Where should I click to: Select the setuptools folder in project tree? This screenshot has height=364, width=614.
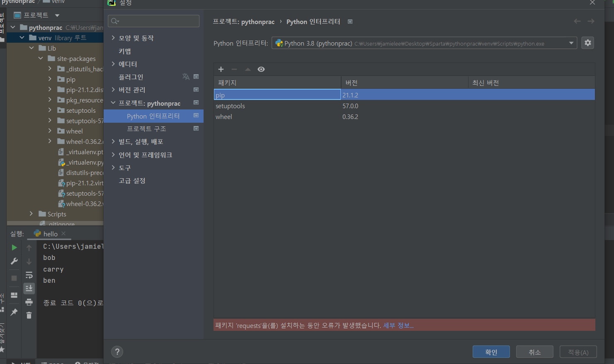(81, 110)
